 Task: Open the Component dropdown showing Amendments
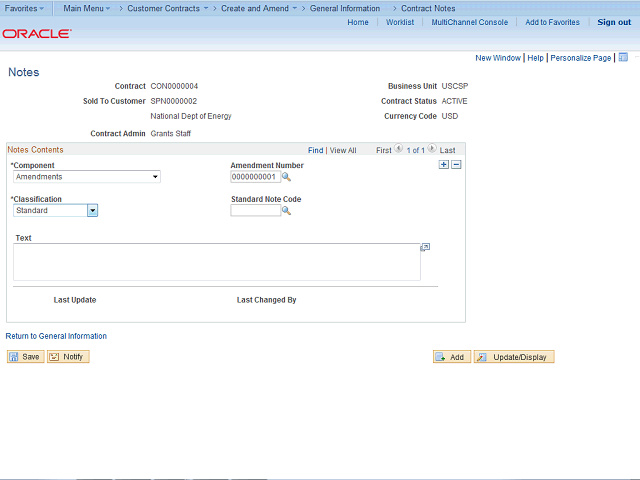[87, 177]
